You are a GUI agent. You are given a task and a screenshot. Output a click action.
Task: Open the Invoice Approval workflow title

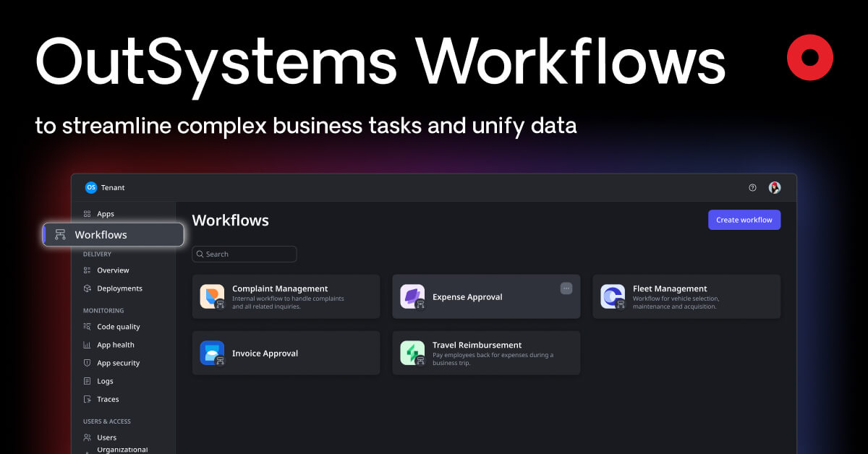coord(265,354)
